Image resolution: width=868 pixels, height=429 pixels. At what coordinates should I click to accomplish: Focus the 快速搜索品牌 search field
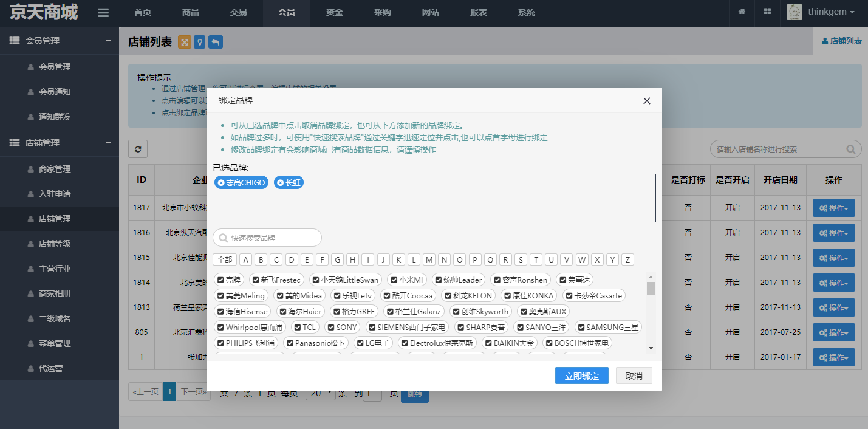click(x=267, y=238)
